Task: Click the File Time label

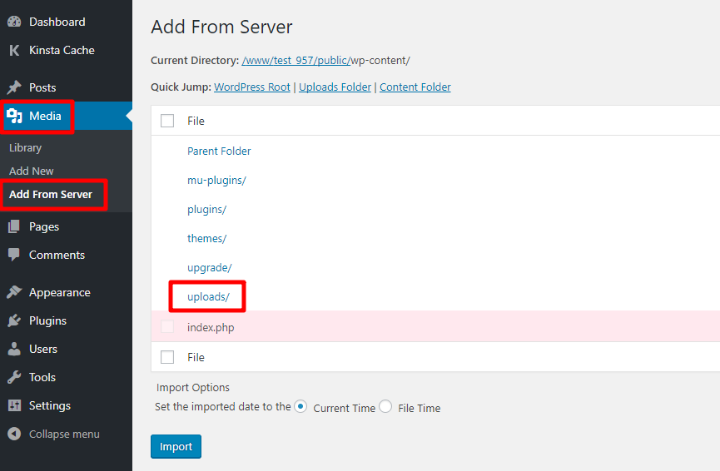Action: pyautogui.click(x=419, y=408)
